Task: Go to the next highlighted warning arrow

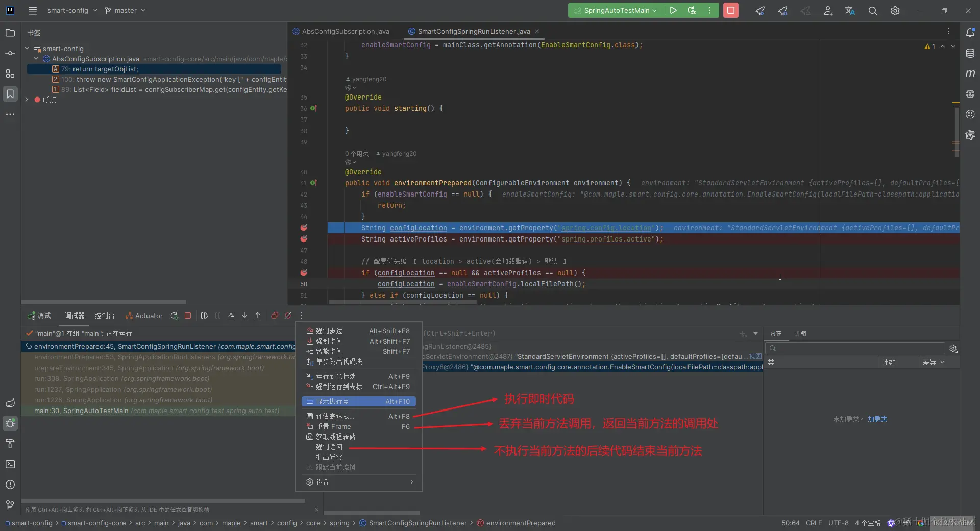Action: click(x=953, y=46)
